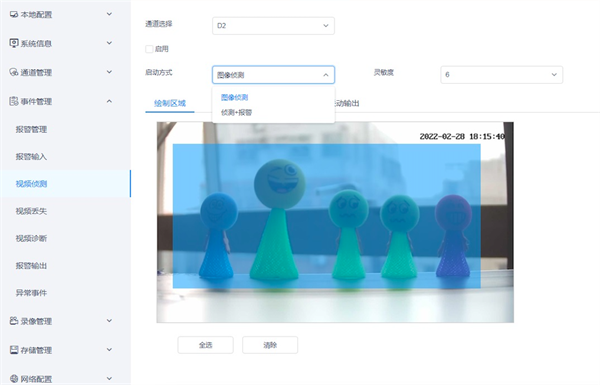Expand the 录像管理 section chevron
The width and height of the screenshot is (600, 385).
pyautogui.click(x=109, y=321)
